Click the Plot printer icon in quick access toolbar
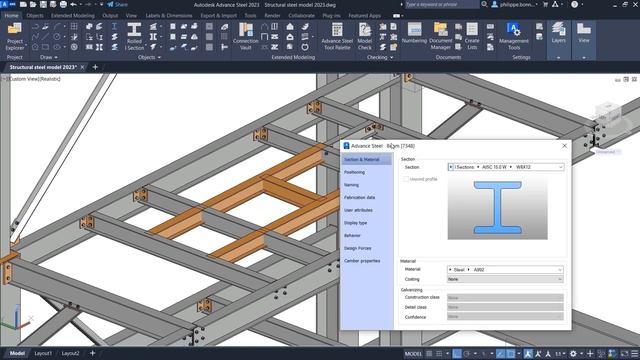This screenshot has width=640, height=360. point(63,4)
